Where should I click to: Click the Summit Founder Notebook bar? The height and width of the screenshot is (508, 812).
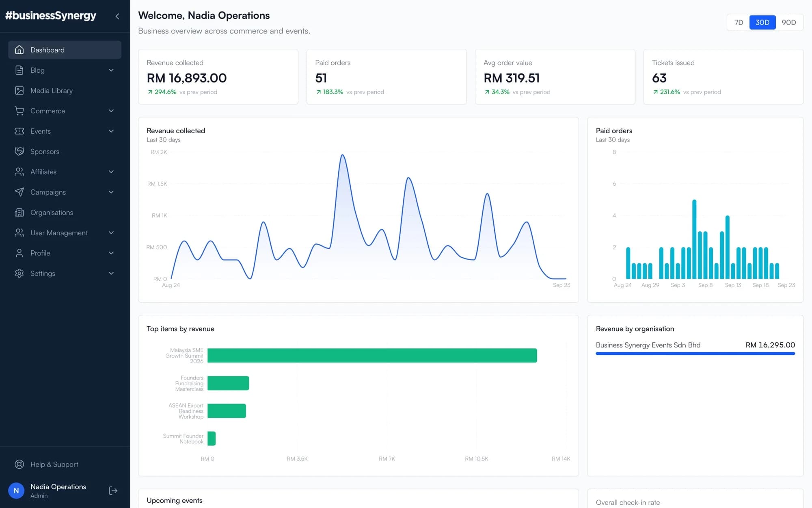point(212,439)
